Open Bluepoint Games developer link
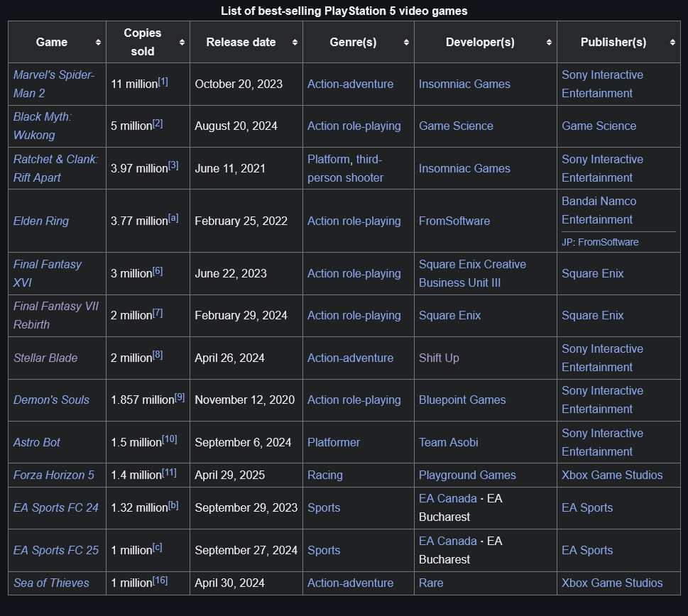688x616 pixels. (x=462, y=400)
